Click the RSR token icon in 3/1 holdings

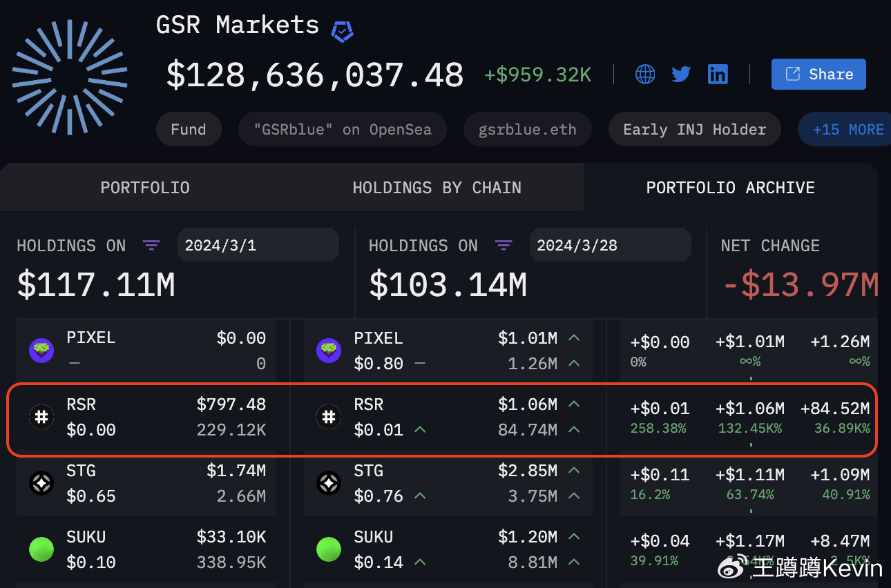point(41,417)
